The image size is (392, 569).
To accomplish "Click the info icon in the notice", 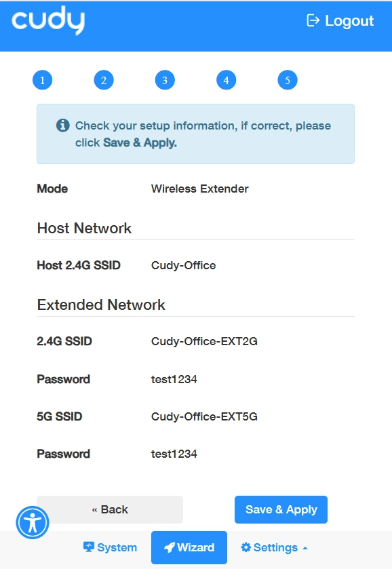I will pos(63,125).
